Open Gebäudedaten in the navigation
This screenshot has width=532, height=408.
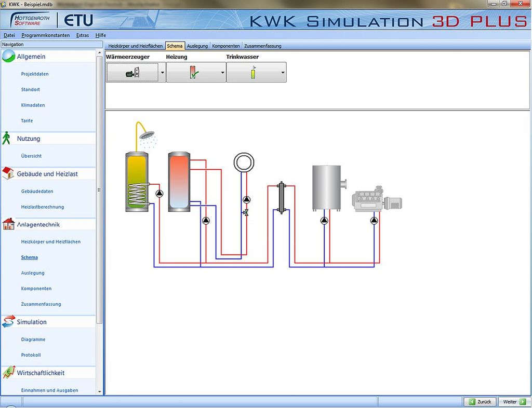tap(37, 191)
